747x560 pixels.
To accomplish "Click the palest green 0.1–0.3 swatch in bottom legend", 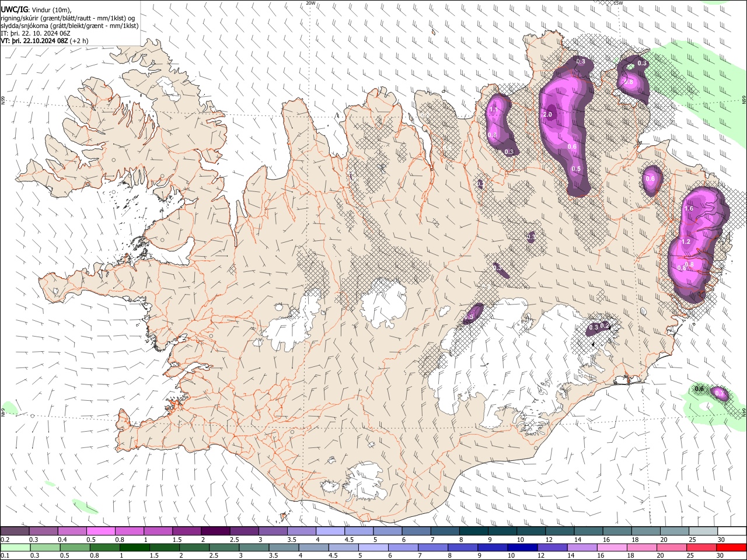I will [15, 548].
